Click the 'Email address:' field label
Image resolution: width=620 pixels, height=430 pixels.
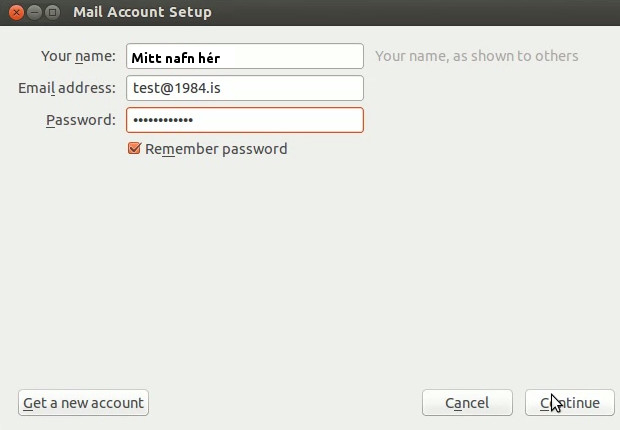click(x=67, y=88)
